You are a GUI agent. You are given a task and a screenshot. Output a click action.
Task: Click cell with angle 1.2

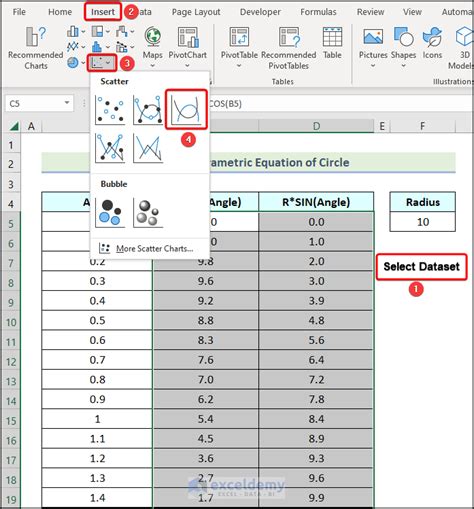tap(97, 458)
